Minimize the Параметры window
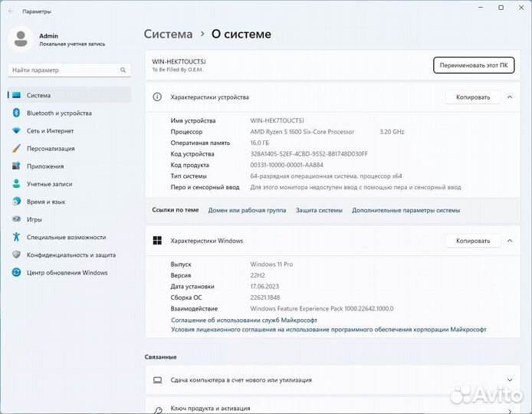The image size is (532, 414). click(x=481, y=8)
